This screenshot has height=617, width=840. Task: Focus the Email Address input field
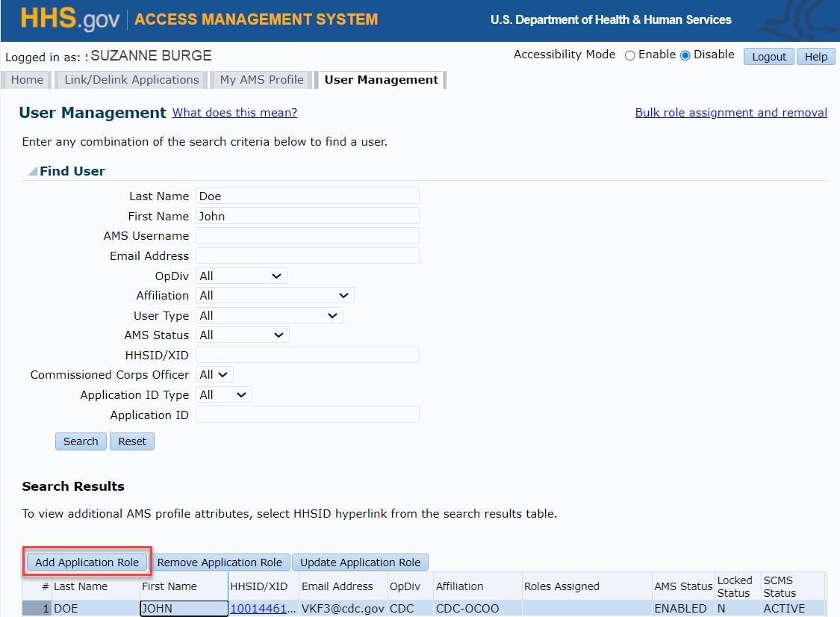point(307,255)
